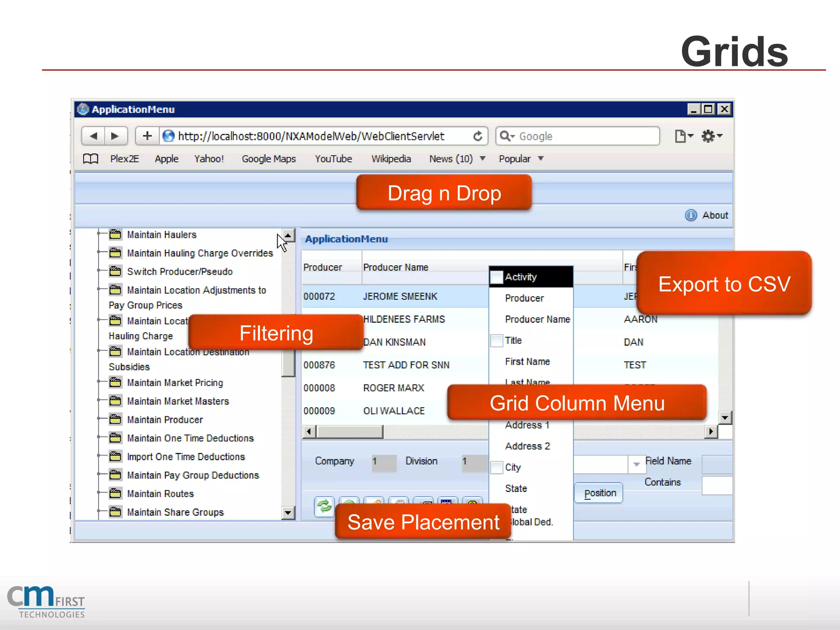The width and height of the screenshot is (840, 630).
Task: Click the browser forward arrow
Action: tap(115, 136)
